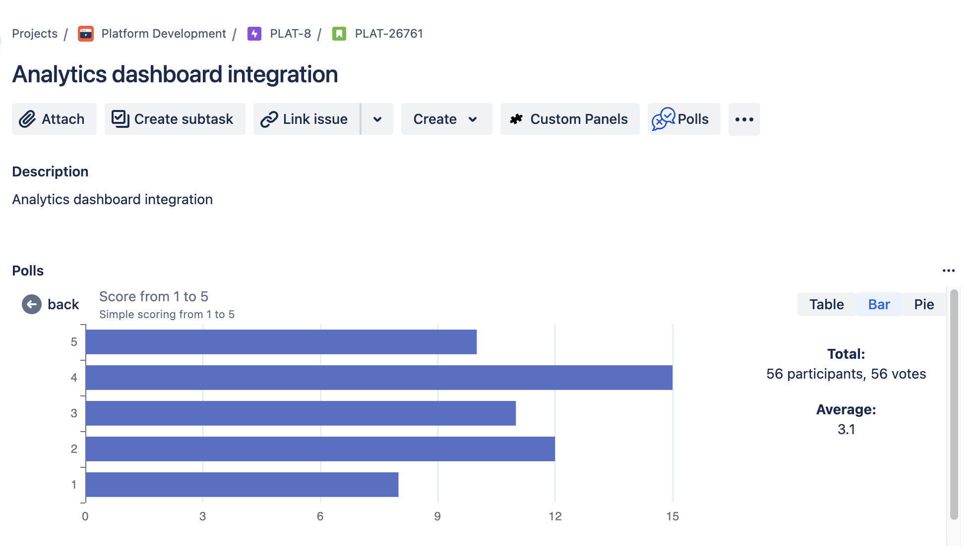This screenshot has height=556, width=980.
Task: Open the Polls panel ellipsis menu
Action: click(x=949, y=270)
